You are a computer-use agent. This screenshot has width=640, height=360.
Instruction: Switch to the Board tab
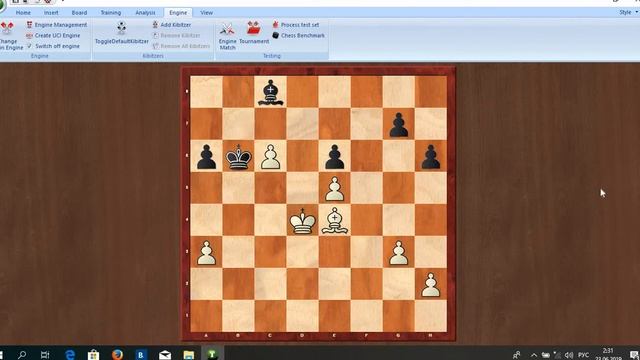pos(79,13)
